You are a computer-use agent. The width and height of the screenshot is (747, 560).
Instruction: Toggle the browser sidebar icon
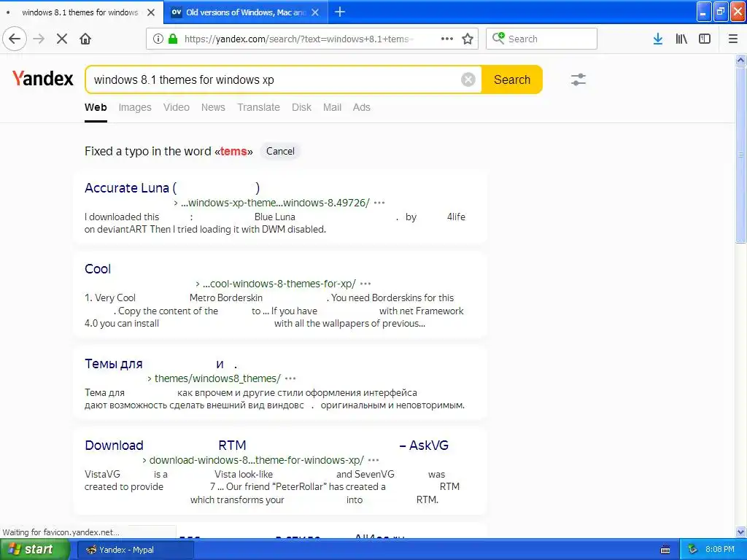coord(705,39)
